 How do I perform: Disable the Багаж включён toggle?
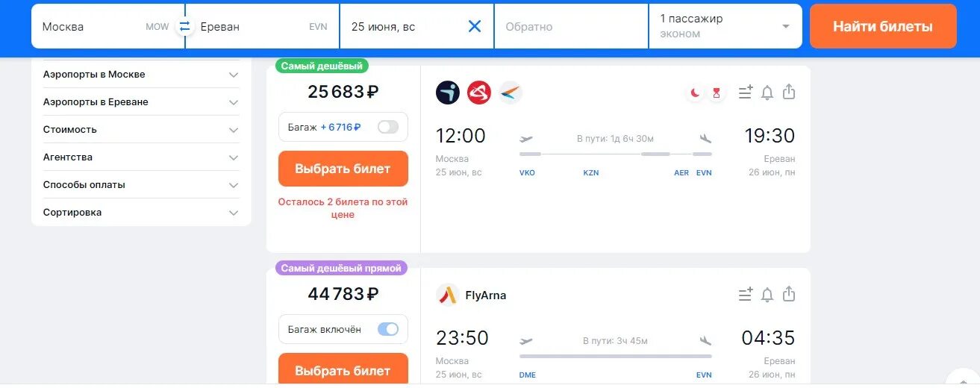(x=388, y=329)
